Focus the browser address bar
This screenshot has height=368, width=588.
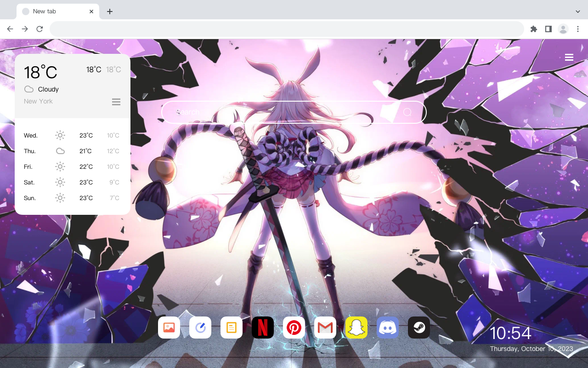coord(287,29)
